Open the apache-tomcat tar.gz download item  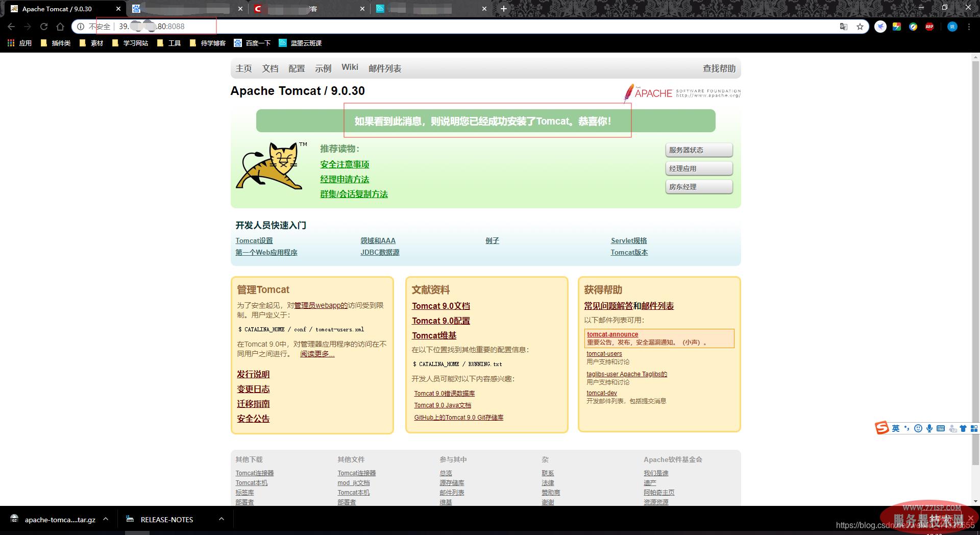(x=53, y=519)
